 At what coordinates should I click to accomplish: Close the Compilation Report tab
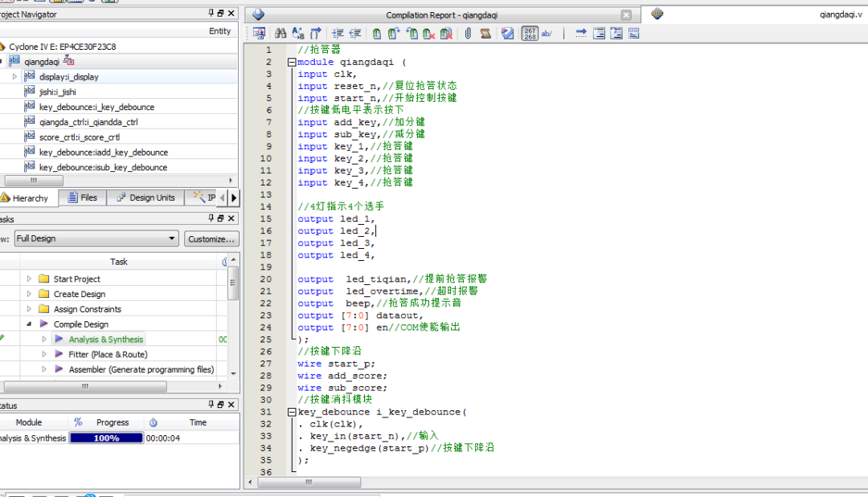click(x=626, y=14)
